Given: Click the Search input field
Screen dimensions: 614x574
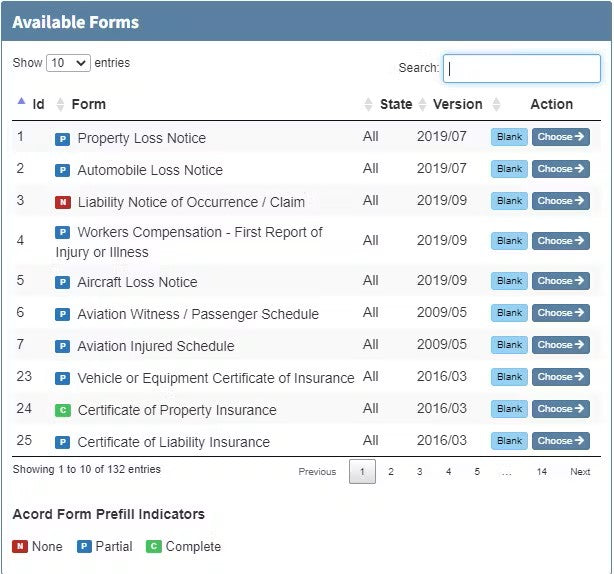Looking at the screenshot, I should [x=521, y=68].
